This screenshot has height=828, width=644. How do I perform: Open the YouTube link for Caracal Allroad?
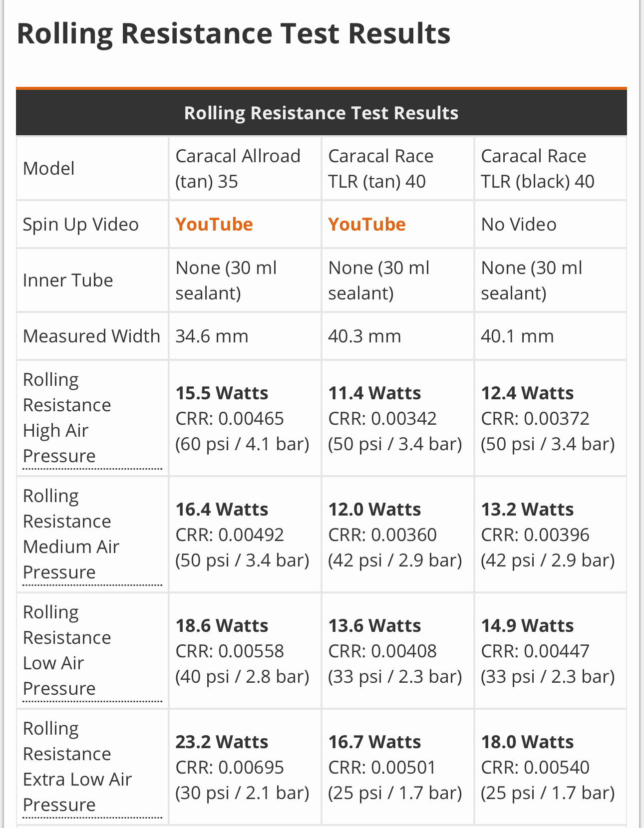pos(214,225)
